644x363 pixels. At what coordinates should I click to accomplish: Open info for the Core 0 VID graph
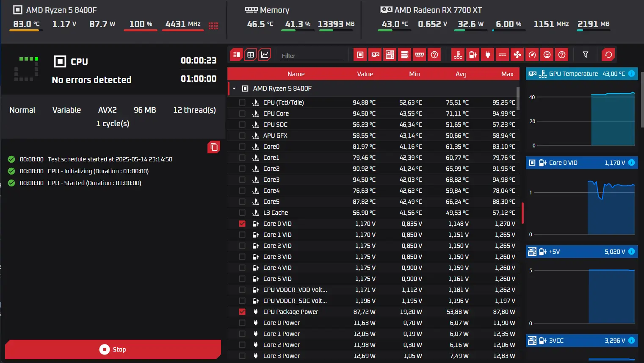click(x=631, y=163)
